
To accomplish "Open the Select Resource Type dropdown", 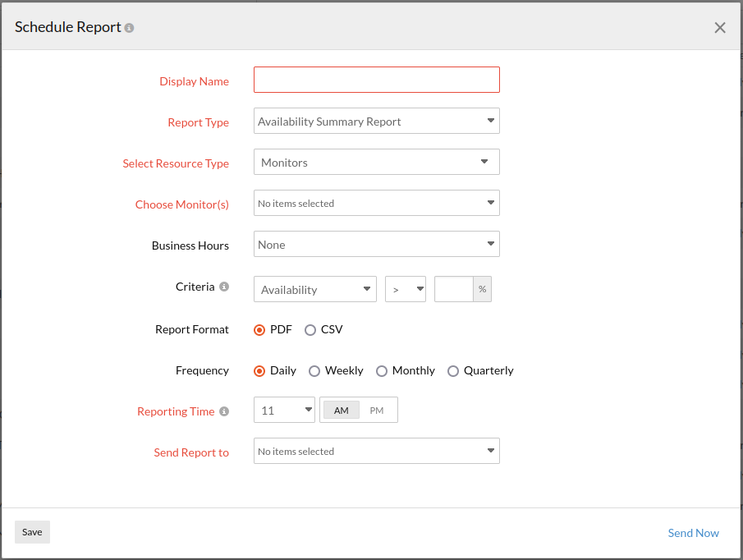I will [377, 162].
